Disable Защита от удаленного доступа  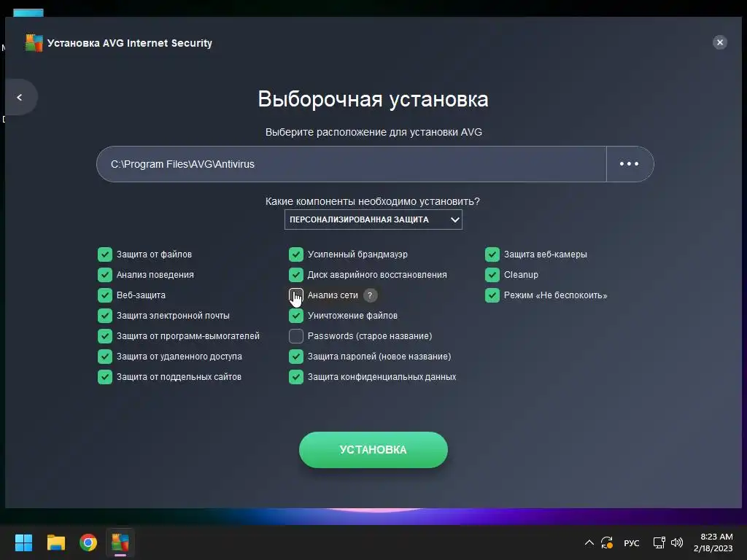(105, 356)
